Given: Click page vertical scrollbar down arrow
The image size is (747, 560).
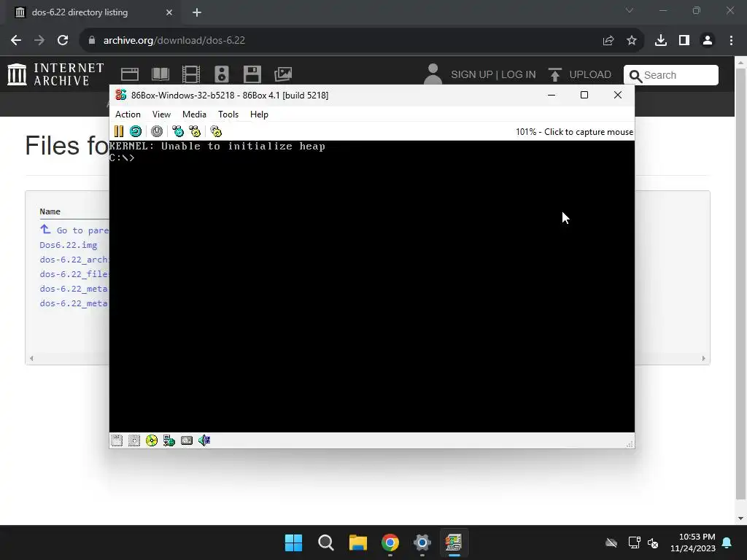Looking at the screenshot, I should pos(741,518).
